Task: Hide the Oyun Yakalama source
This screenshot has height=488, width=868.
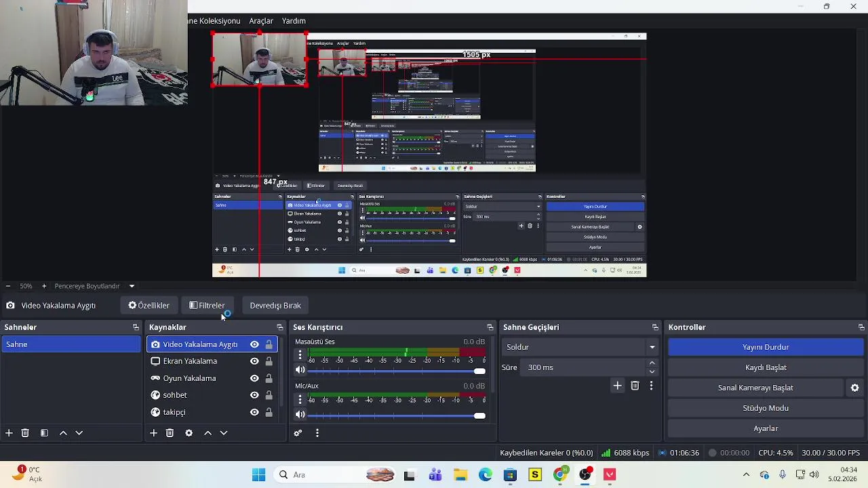Action: 254,378
